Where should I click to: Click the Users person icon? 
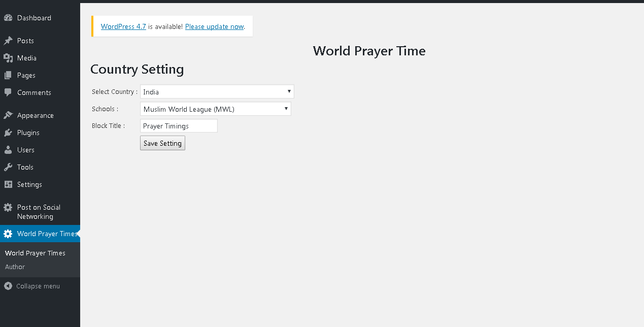8,150
